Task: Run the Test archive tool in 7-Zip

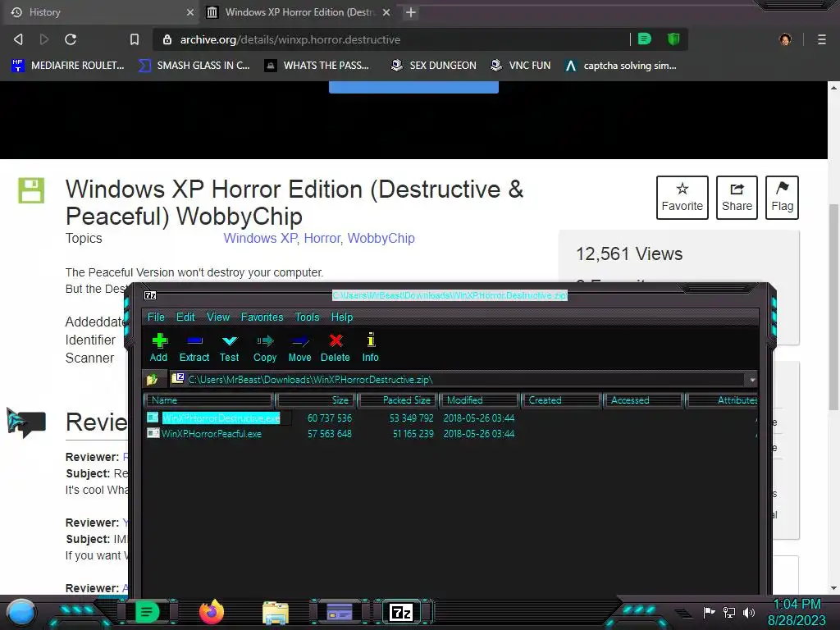Action: coord(230,348)
